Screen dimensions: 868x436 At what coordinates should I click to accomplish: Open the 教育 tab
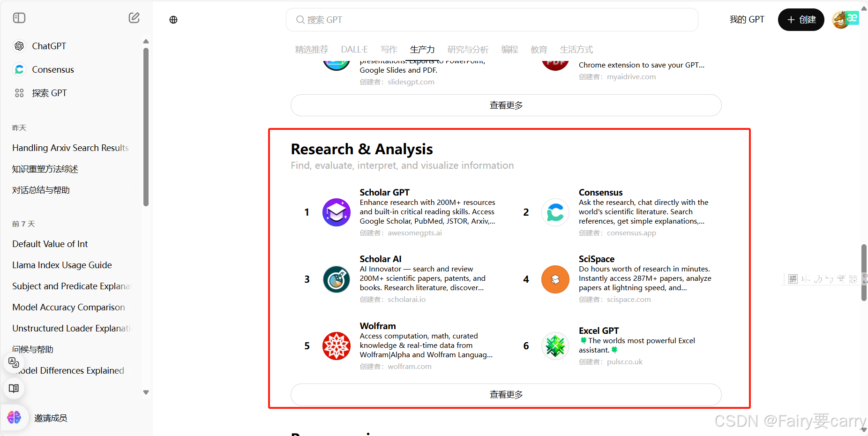coord(539,50)
